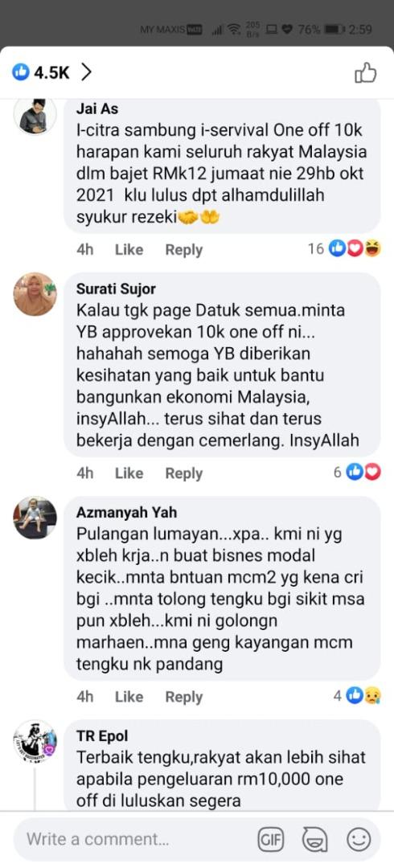Open the sticker picker in the comment bar
This screenshot has height=868, width=394.
tap(314, 840)
